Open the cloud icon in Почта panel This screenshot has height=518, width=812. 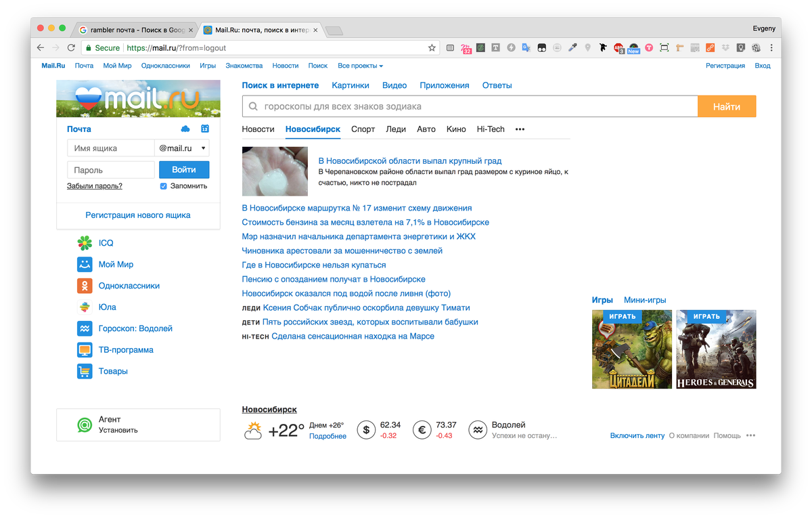[x=185, y=129]
